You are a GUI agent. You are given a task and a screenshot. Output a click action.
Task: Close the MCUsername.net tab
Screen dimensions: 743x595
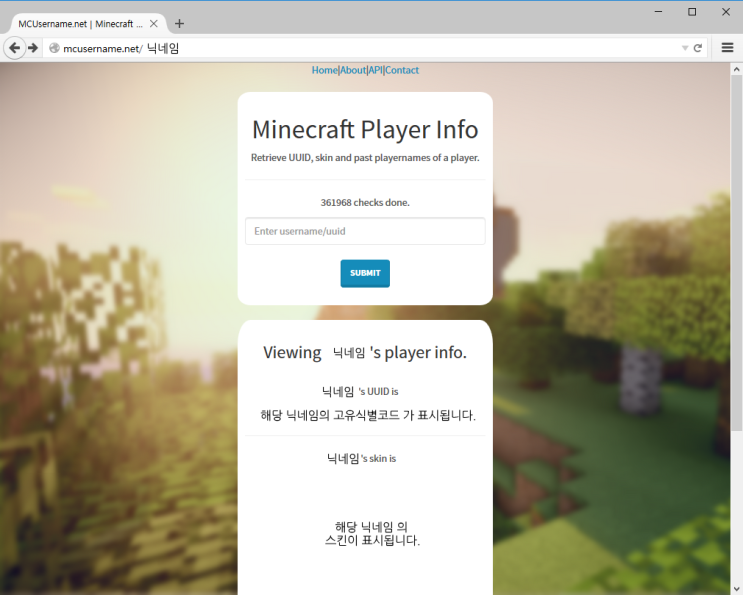click(x=154, y=24)
